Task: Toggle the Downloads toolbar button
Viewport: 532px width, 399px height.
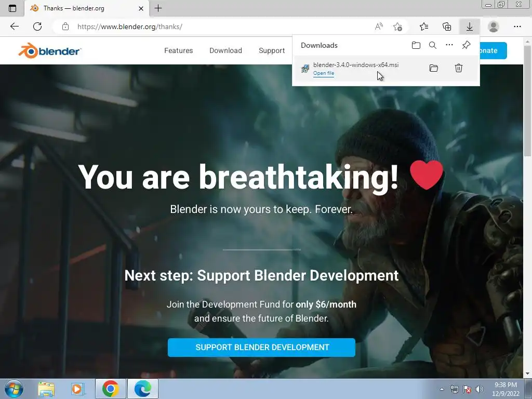Action: (x=470, y=26)
